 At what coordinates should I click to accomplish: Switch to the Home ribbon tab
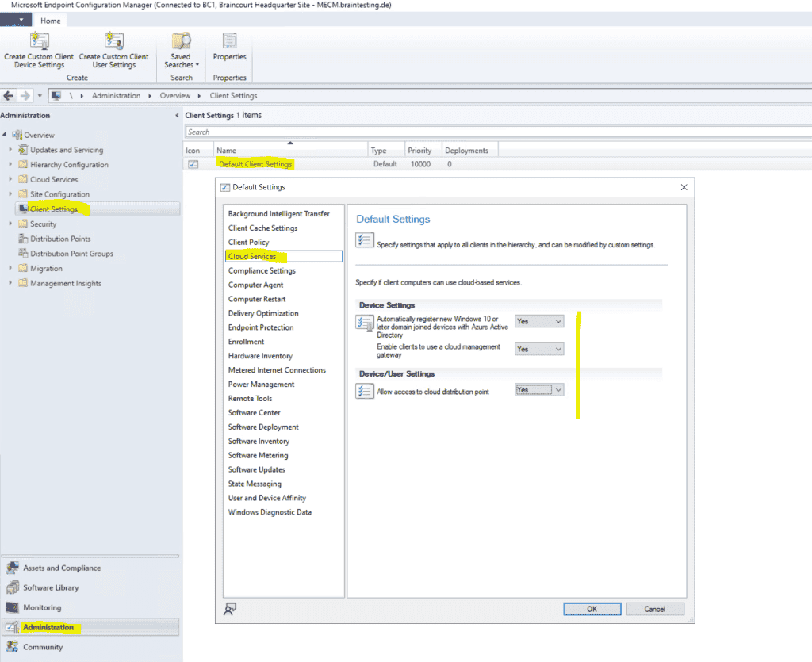pos(50,21)
